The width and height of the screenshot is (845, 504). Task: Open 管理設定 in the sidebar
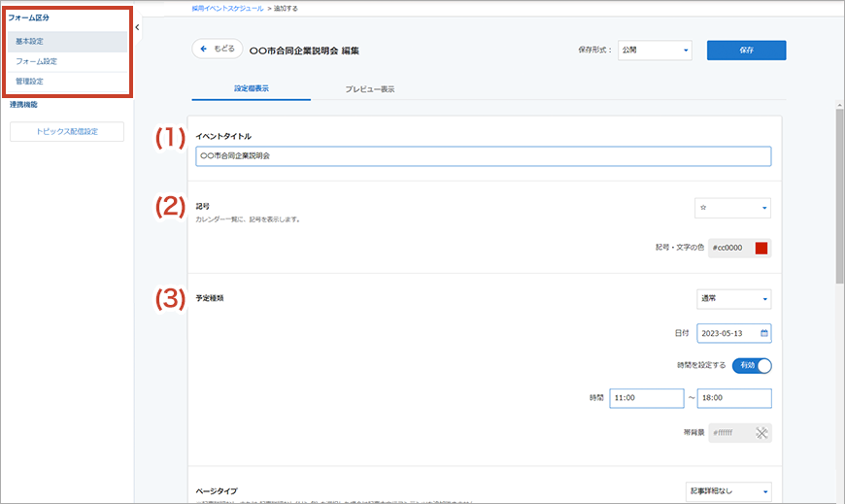67,82
